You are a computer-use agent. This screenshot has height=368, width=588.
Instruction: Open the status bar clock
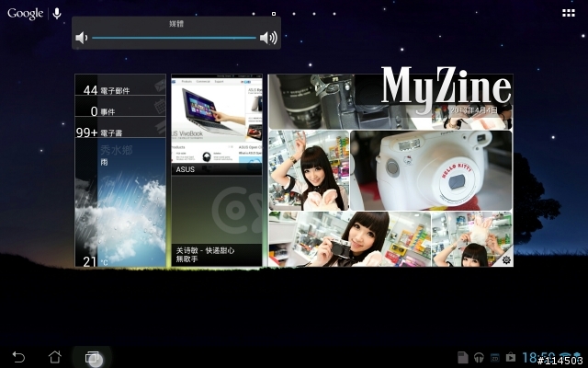click(538, 357)
